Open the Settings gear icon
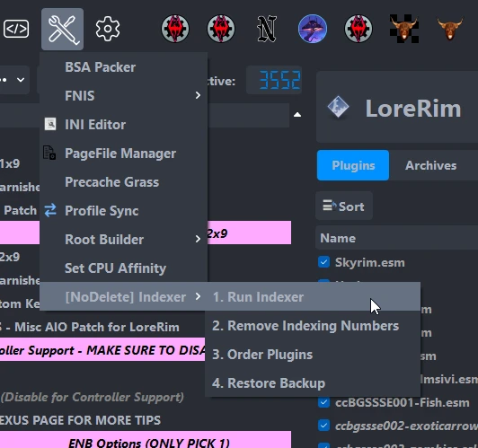The image size is (478, 448). pos(108,29)
